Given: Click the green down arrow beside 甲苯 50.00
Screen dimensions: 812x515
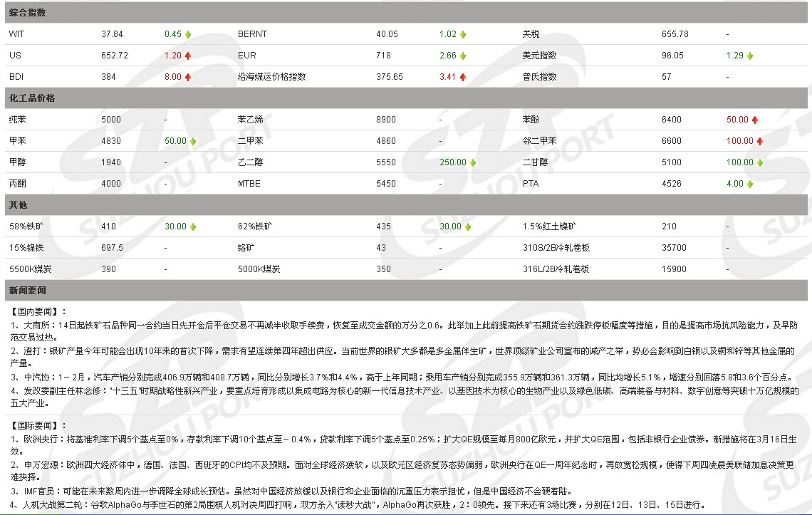Looking at the screenshot, I should [193, 141].
